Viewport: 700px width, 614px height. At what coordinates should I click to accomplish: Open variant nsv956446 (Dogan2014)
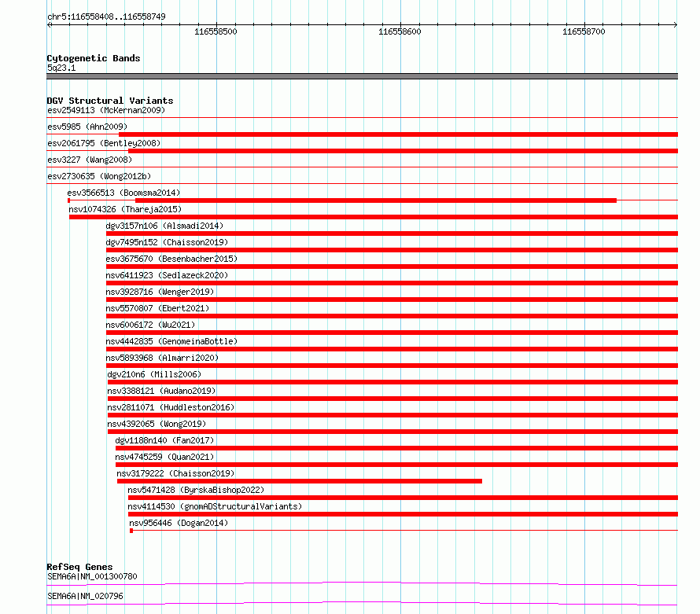coord(179,523)
